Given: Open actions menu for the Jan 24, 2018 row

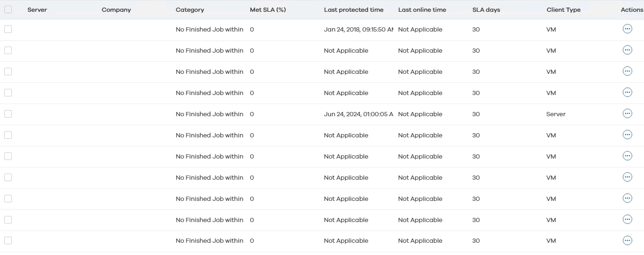Looking at the screenshot, I should tap(627, 29).
